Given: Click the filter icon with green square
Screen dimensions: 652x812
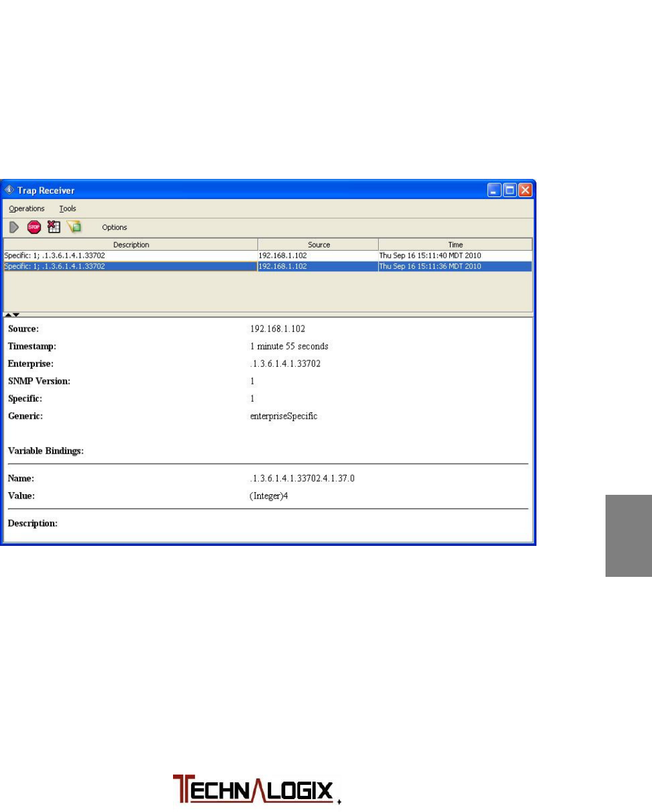Looking at the screenshot, I should click(74, 227).
